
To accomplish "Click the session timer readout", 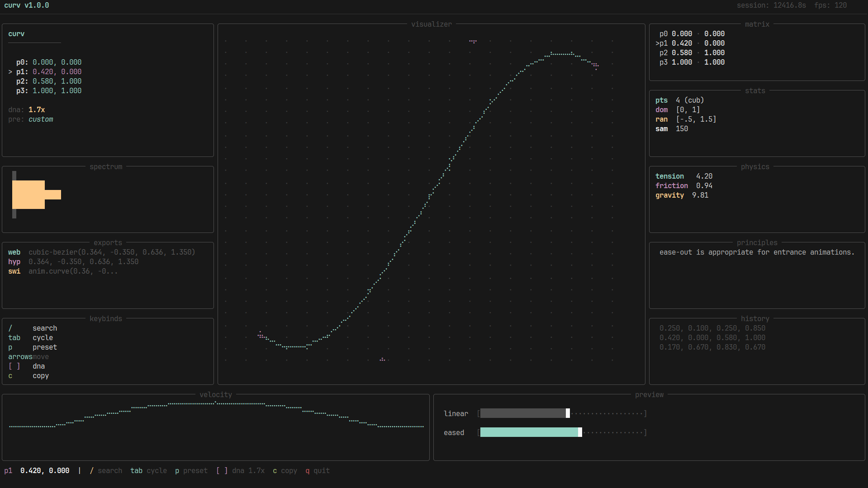I will pyautogui.click(x=771, y=5).
